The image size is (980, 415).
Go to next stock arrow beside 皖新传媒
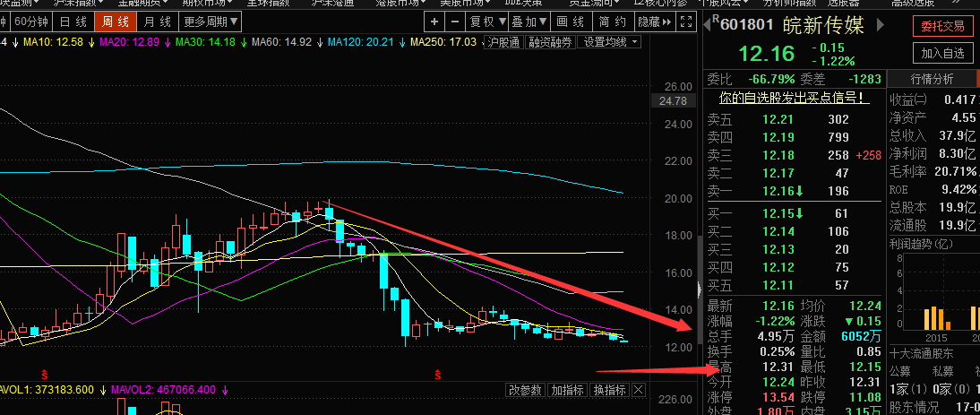[881, 25]
